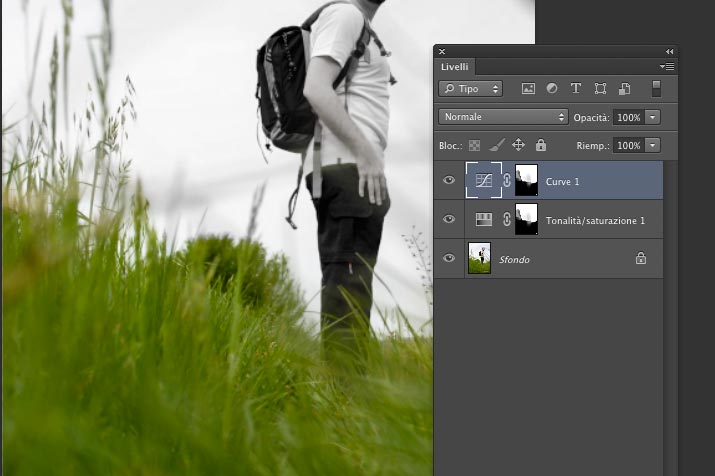Filter layers by smart object type
715x476 pixels.
pos(624,88)
